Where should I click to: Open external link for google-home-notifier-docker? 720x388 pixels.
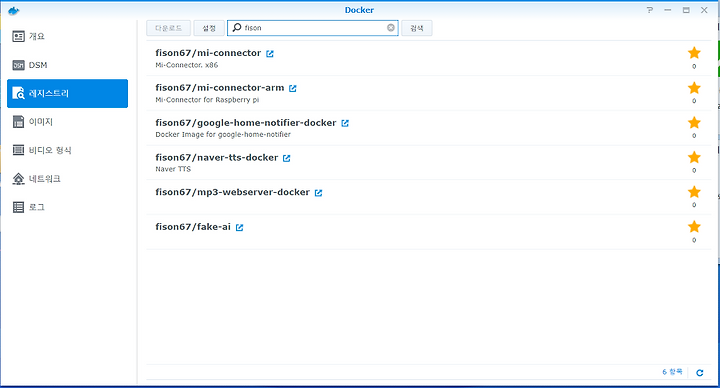pyautogui.click(x=345, y=124)
